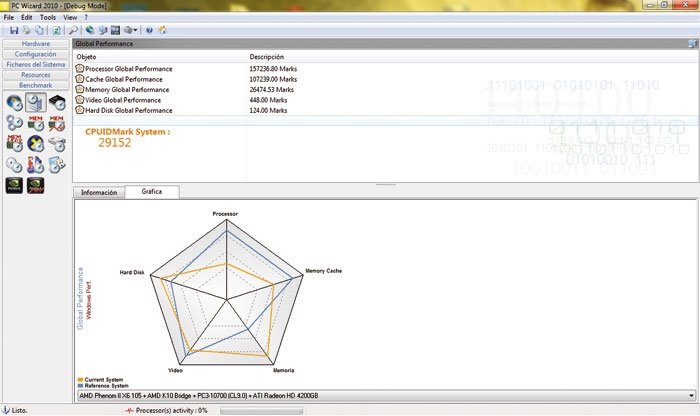Select the red-marked MEM benchmark icon
The width and height of the screenshot is (700, 416).
tap(57, 123)
